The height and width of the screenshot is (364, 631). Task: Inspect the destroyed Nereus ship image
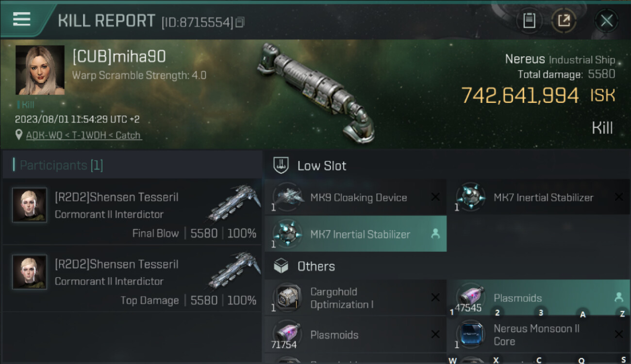(315, 92)
